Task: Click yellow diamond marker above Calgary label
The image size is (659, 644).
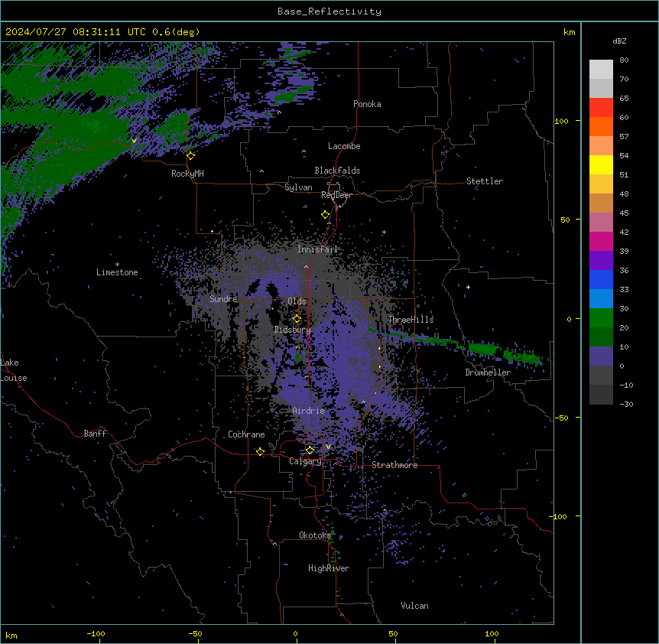Action: pos(310,450)
